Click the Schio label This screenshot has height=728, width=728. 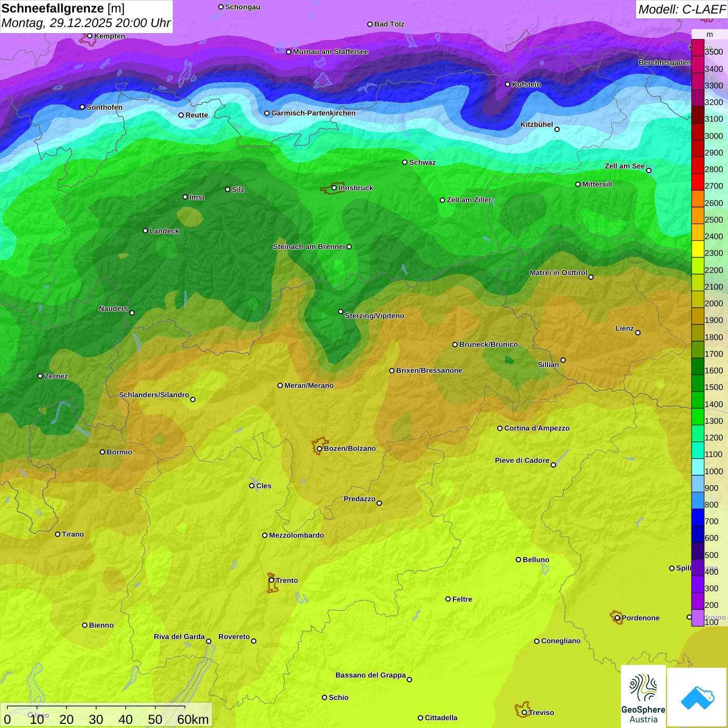point(339,697)
